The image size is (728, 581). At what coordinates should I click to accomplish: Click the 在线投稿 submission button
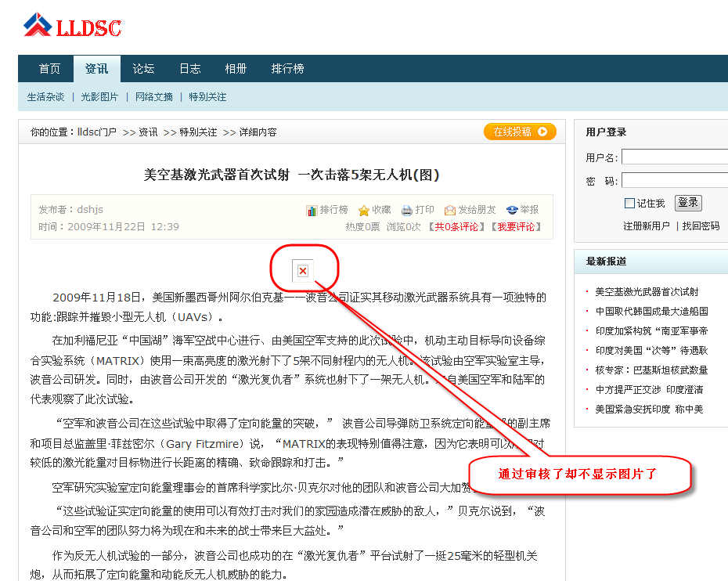click(x=519, y=132)
